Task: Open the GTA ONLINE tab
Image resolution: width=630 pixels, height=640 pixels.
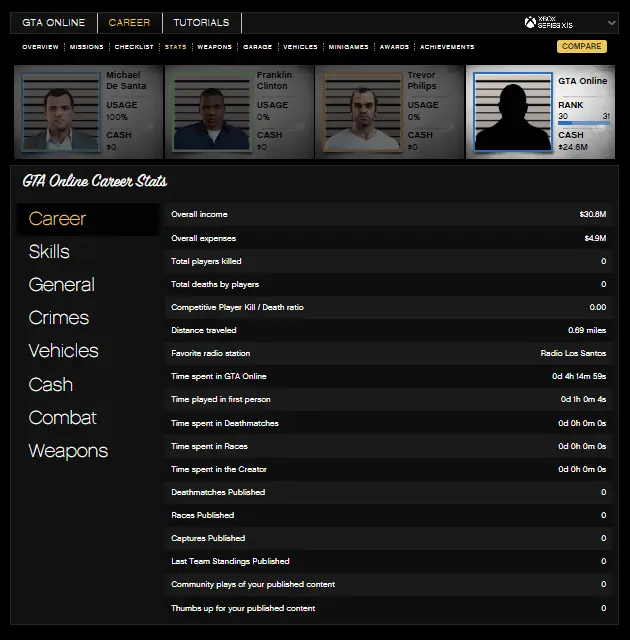Action: point(53,22)
